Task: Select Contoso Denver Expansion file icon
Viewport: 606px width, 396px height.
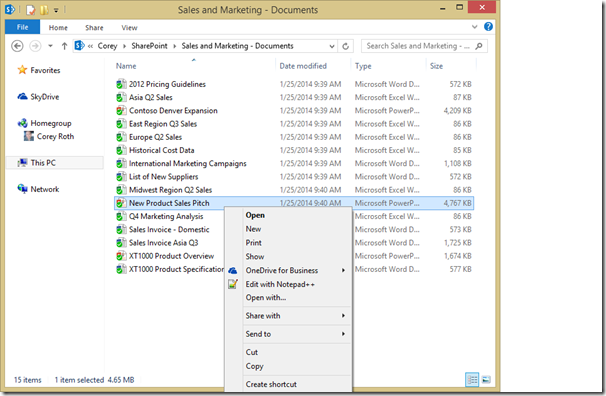Action: point(121,110)
